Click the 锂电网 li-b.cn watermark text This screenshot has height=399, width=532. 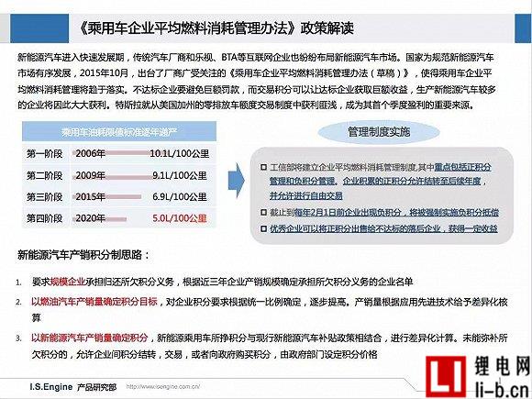(x=502, y=377)
